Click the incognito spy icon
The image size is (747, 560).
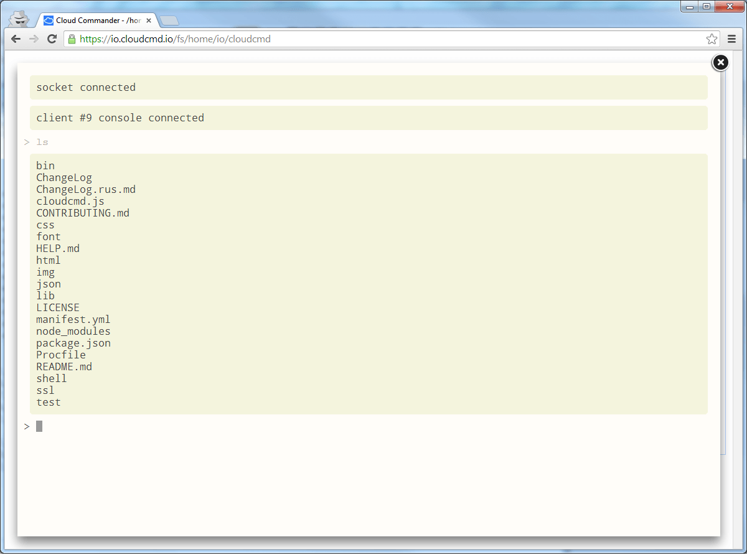coord(20,19)
